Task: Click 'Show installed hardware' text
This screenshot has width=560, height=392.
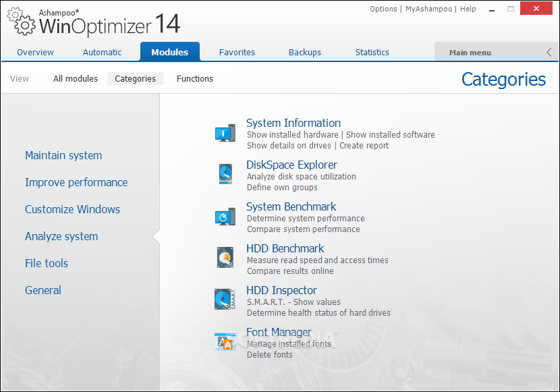Action: [x=293, y=134]
